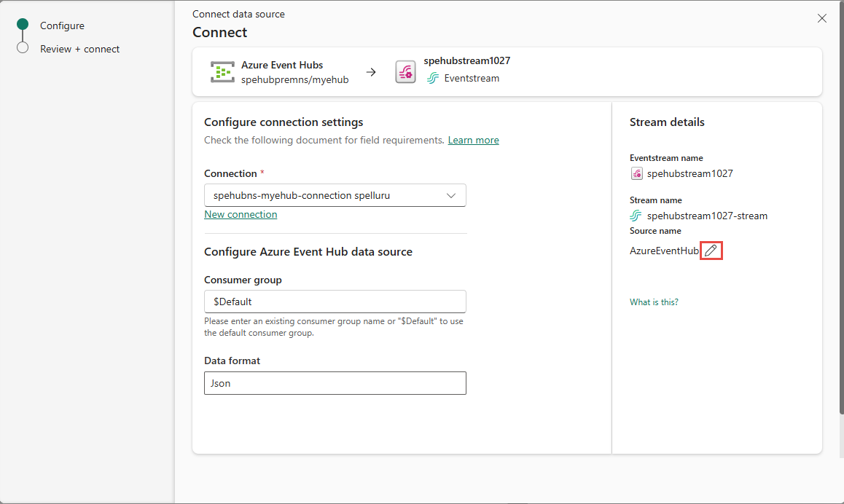
Task: Click spehubstream1027 under Eventstream name
Action: tap(690, 174)
